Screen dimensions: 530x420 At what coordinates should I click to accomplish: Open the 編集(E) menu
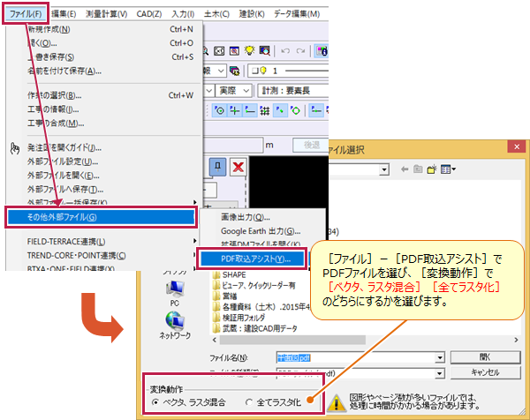[x=64, y=14]
